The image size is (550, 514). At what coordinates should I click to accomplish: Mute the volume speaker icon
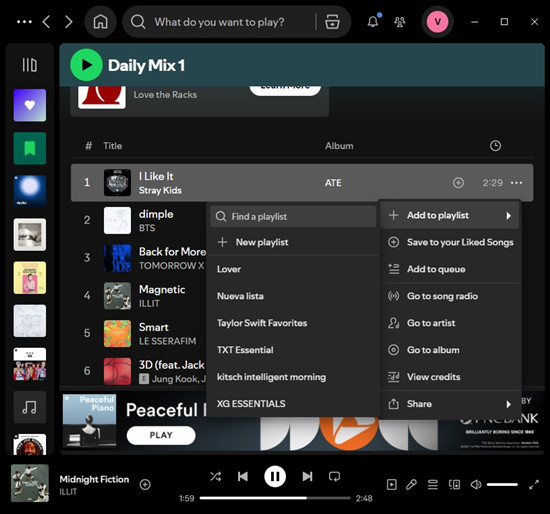476,485
